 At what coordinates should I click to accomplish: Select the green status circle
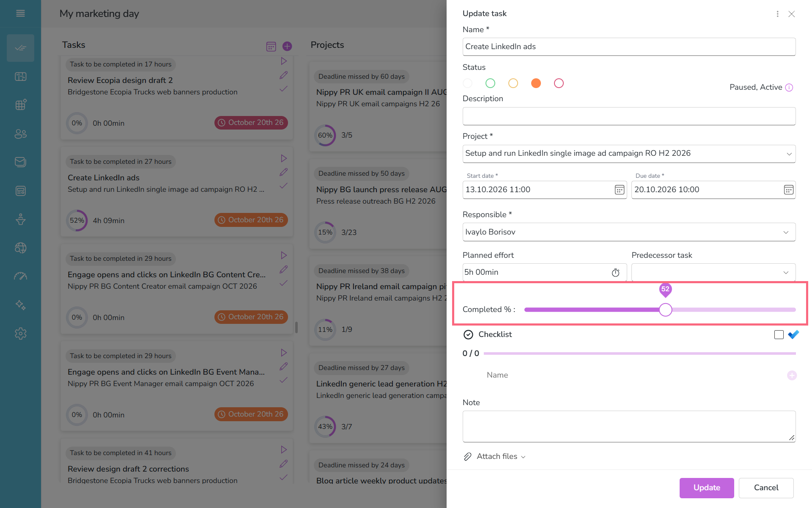tap(490, 83)
